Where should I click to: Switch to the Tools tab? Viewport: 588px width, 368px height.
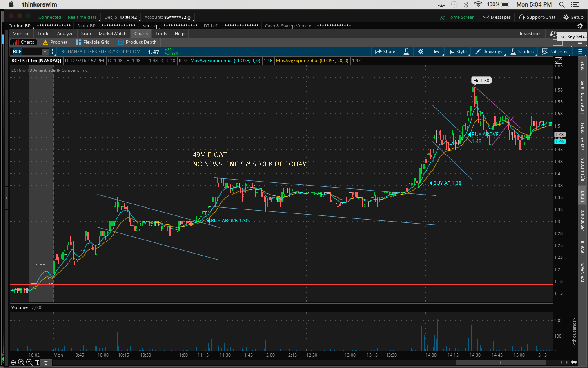click(161, 34)
